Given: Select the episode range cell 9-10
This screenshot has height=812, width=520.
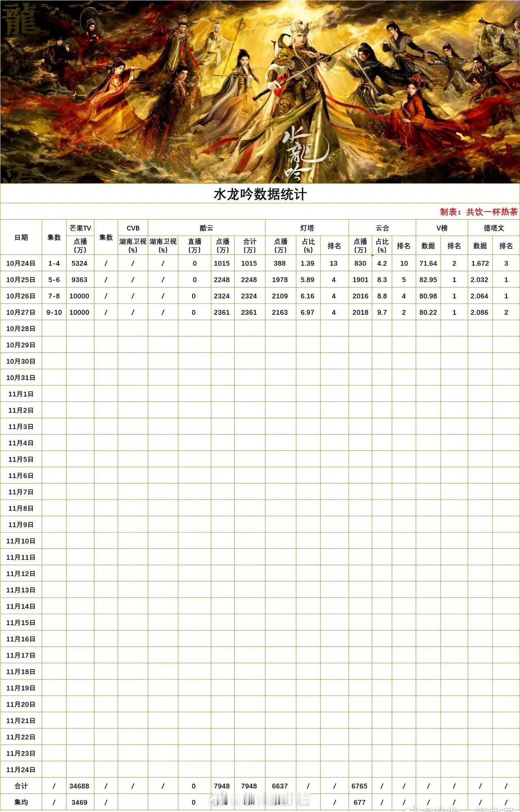Looking at the screenshot, I should point(54,312).
